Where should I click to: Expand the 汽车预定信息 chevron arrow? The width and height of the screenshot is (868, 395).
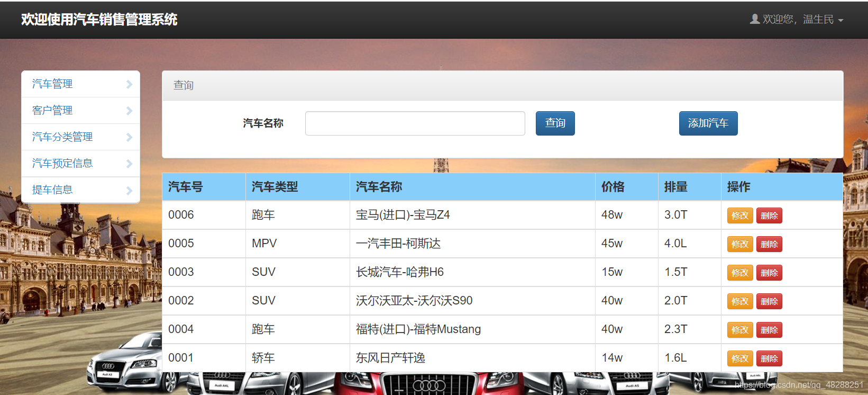(129, 164)
